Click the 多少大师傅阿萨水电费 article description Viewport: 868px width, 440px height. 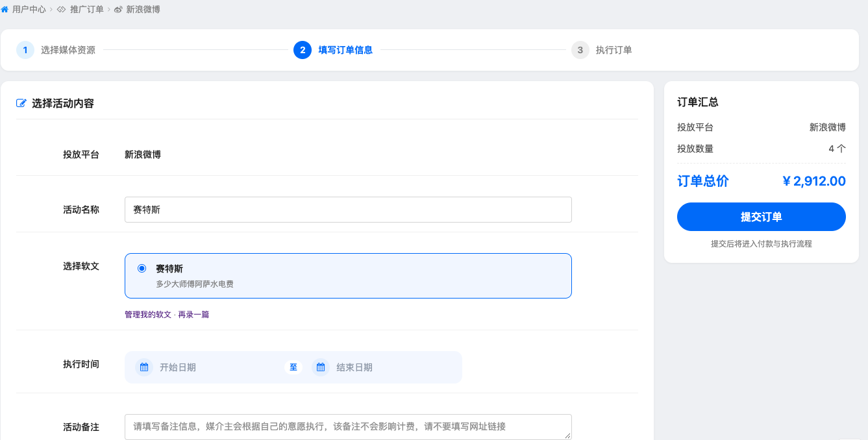coord(195,284)
